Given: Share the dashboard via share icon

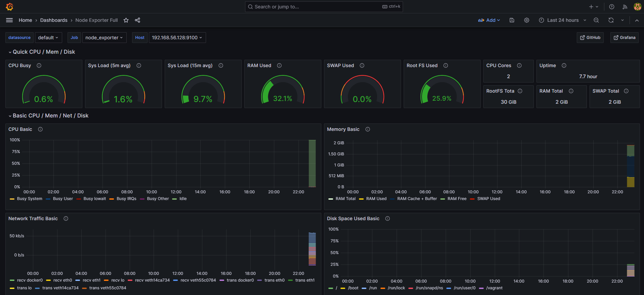Looking at the screenshot, I should [x=137, y=20].
